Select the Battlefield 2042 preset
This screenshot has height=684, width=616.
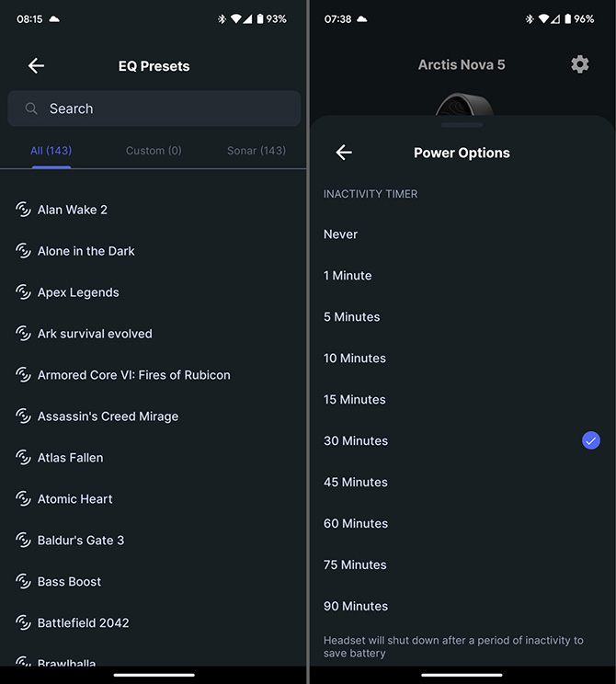pyautogui.click(x=83, y=623)
